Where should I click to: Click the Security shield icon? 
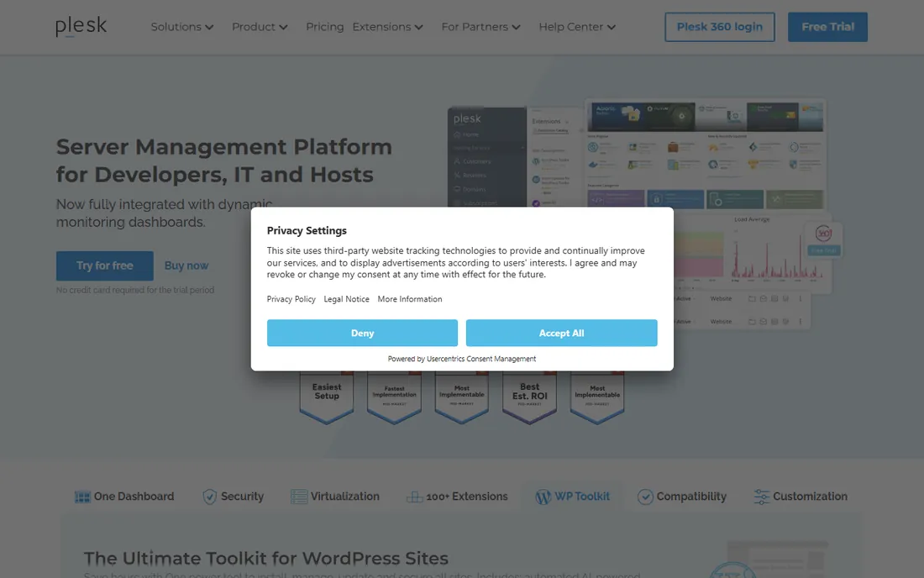[209, 497]
